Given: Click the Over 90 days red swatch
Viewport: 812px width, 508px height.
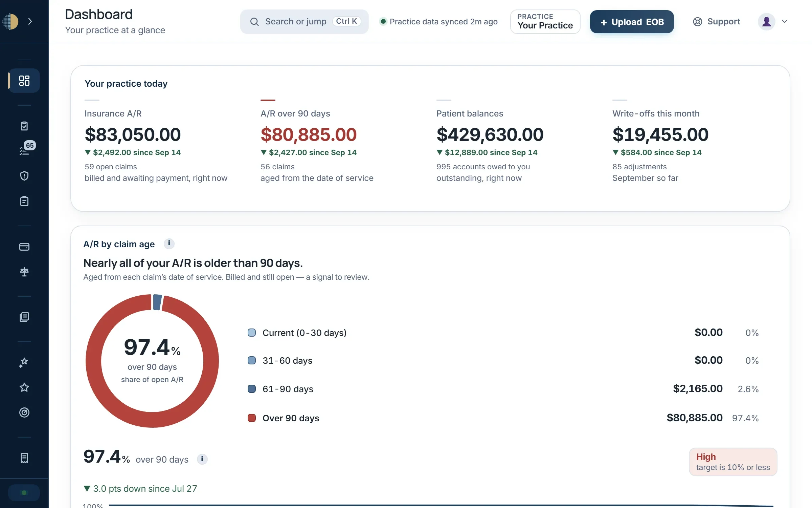Looking at the screenshot, I should click(252, 418).
